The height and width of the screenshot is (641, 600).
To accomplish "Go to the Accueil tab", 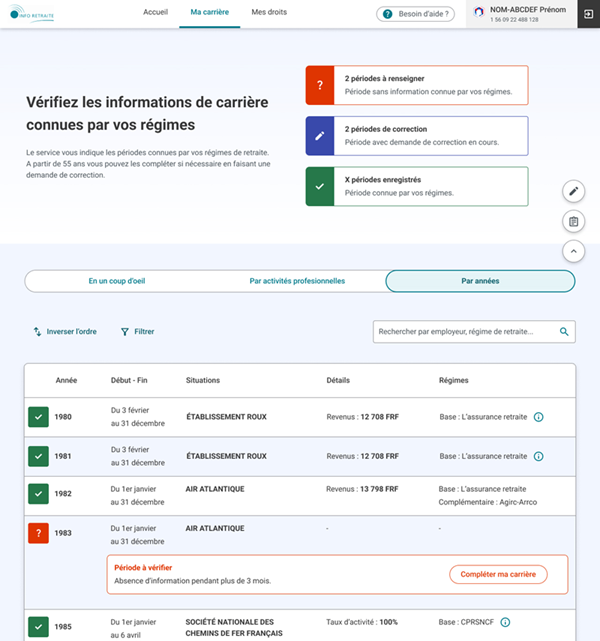I will coord(155,14).
